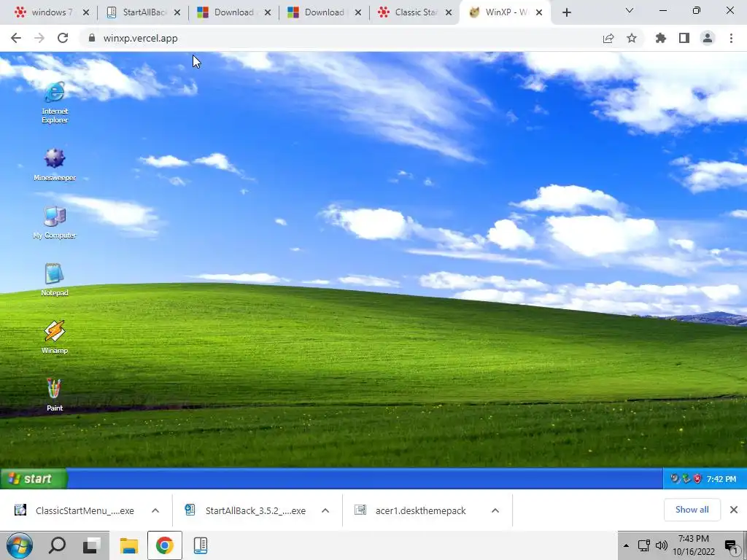Open the Extensions puzzle icon

tap(660, 38)
